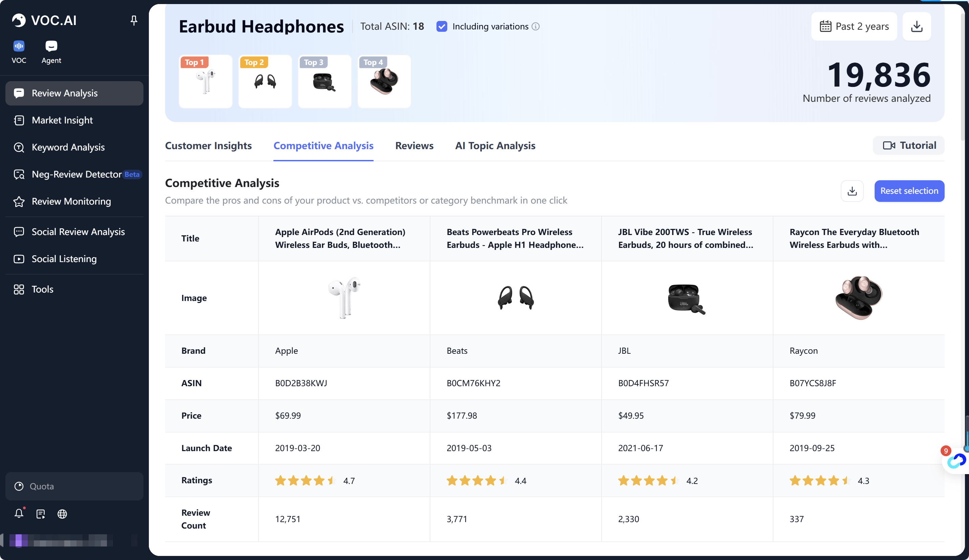Click the language globe icon
The image size is (969, 560).
pyautogui.click(x=62, y=513)
